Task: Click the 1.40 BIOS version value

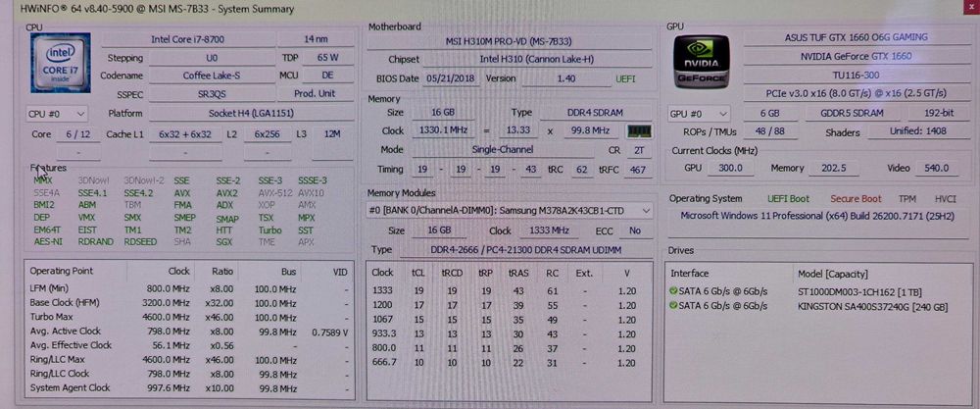Action: (x=566, y=78)
